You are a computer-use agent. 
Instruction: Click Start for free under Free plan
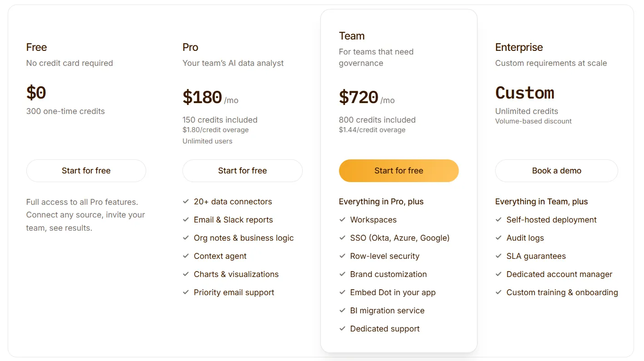pyautogui.click(x=86, y=171)
